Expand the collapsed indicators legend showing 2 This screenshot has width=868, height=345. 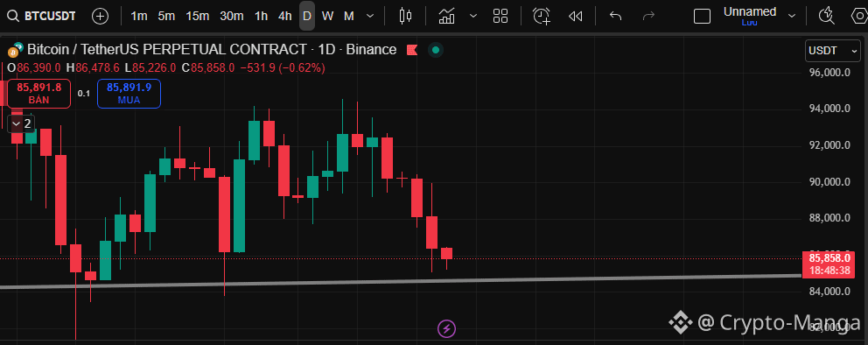[22, 123]
